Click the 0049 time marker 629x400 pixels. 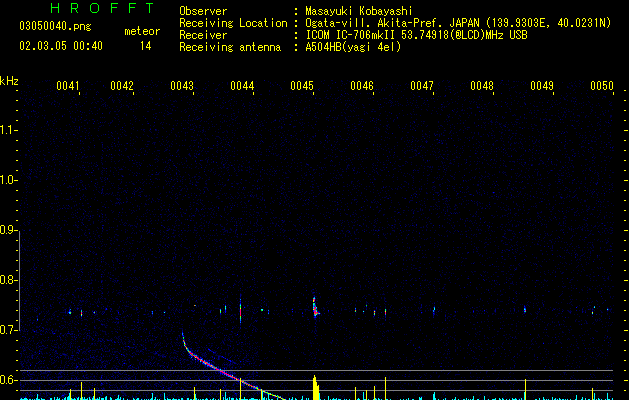point(542,86)
